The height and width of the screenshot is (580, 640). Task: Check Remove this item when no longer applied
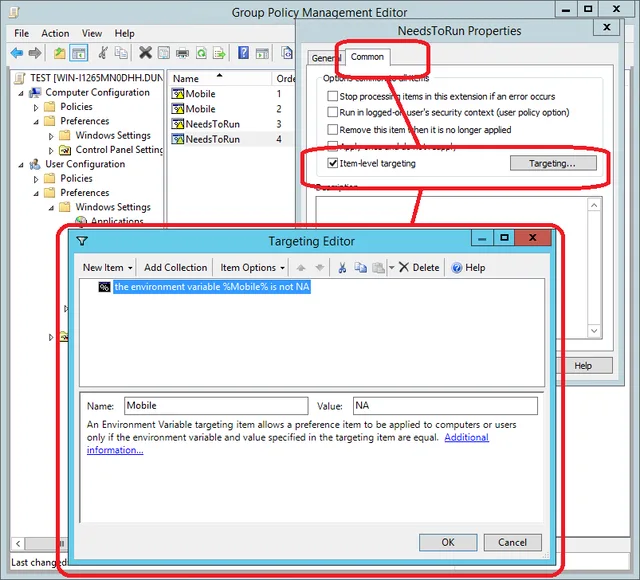coord(333,129)
